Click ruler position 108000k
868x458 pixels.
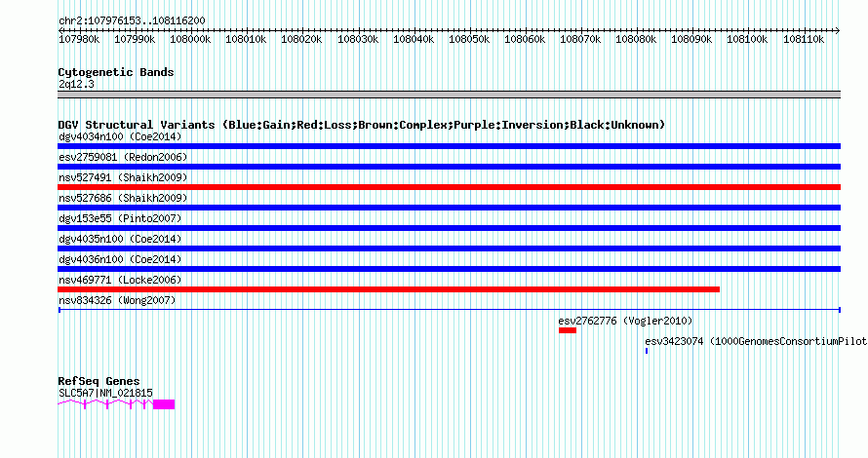190,40
